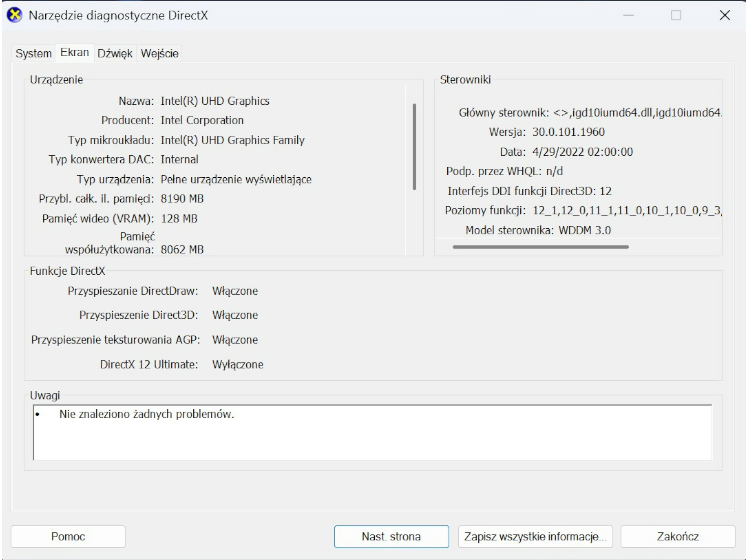The height and width of the screenshot is (560, 747).
Task: Click the 'n/d' WHQL value
Action: [x=555, y=171]
